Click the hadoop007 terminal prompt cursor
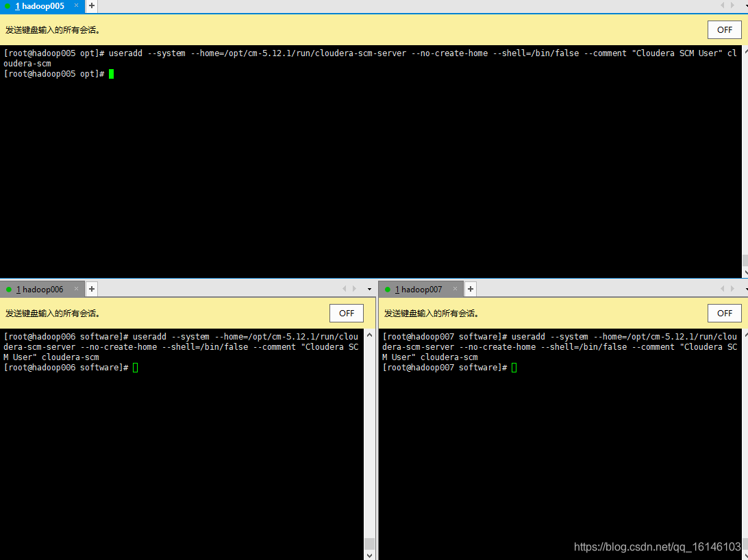Viewport: 748px width, 560px height. (x=514, y=368)
